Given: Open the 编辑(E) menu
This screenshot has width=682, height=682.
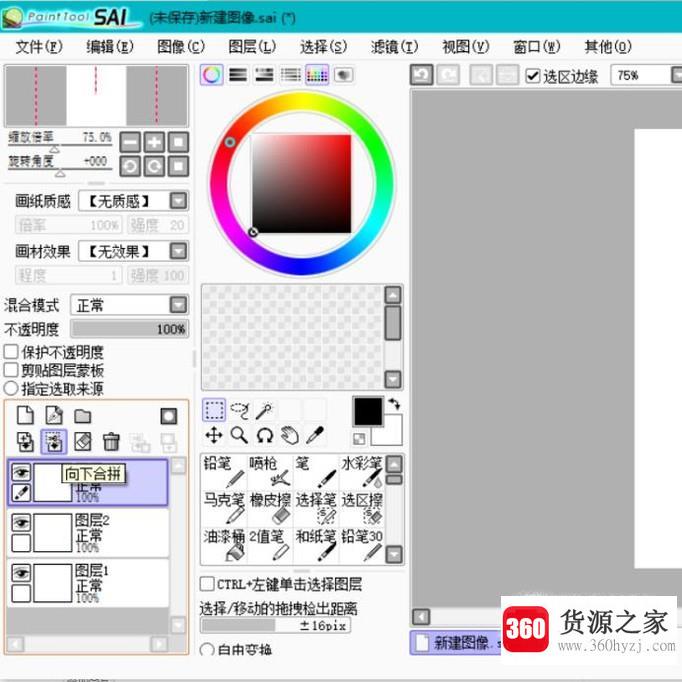Looking at the screenshot, I should 110,47.
